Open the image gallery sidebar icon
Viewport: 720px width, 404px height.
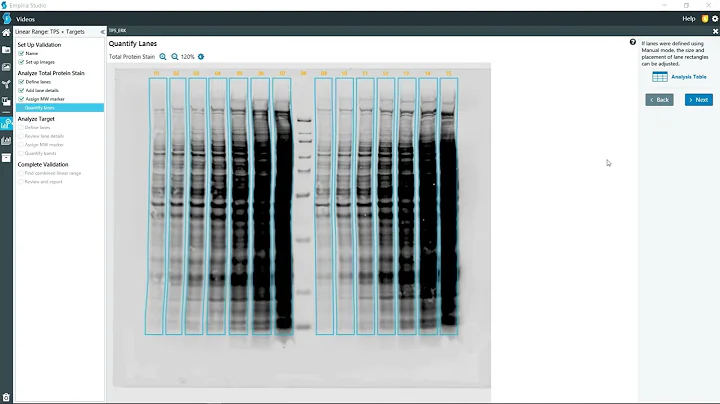(x=6, y=67)
